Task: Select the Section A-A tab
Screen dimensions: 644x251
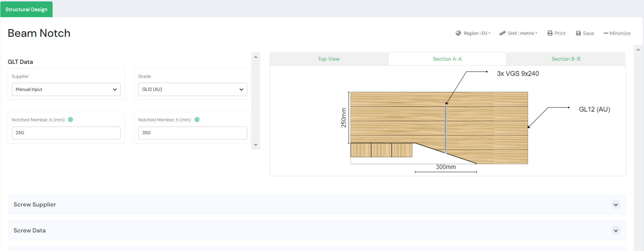Action: (447, 59)
